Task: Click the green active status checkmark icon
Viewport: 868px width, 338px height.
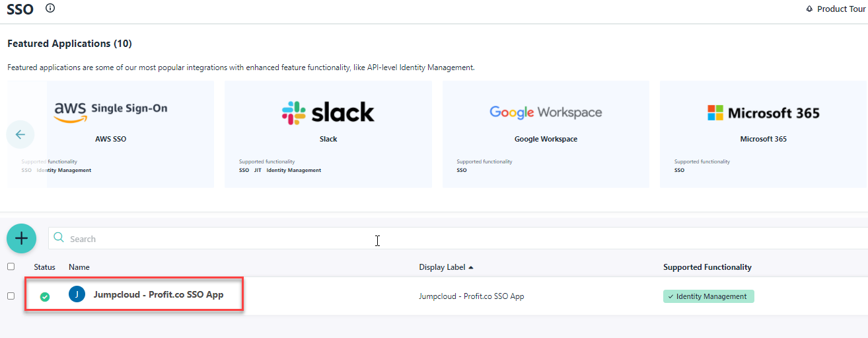Action: click(x=44, y=297)
